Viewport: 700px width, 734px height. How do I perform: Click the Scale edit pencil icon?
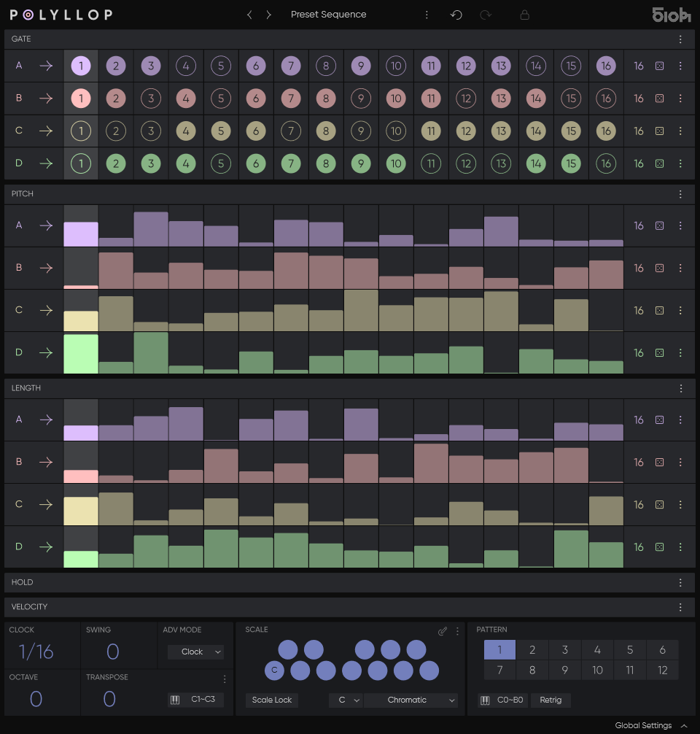(x=443, y=631)
